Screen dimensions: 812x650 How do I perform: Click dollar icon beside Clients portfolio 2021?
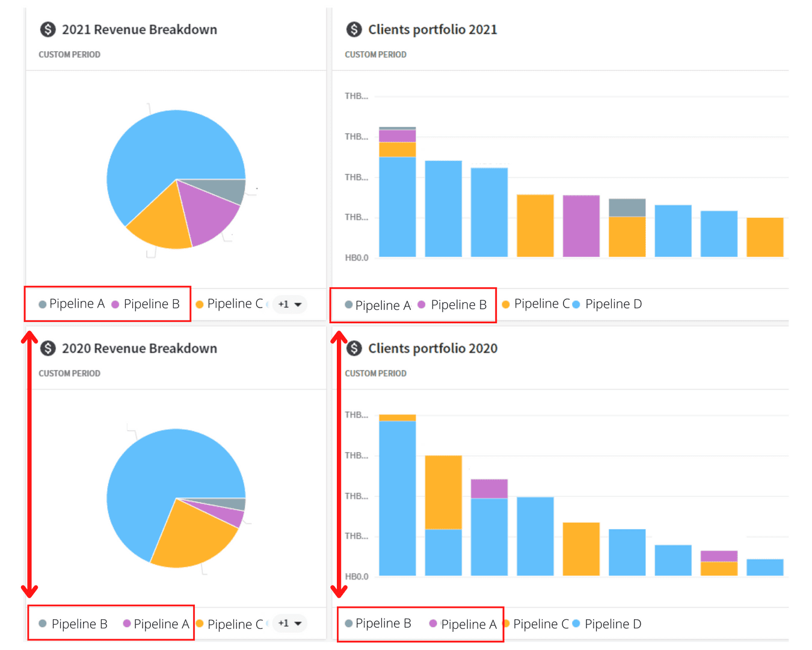(354, 29)
